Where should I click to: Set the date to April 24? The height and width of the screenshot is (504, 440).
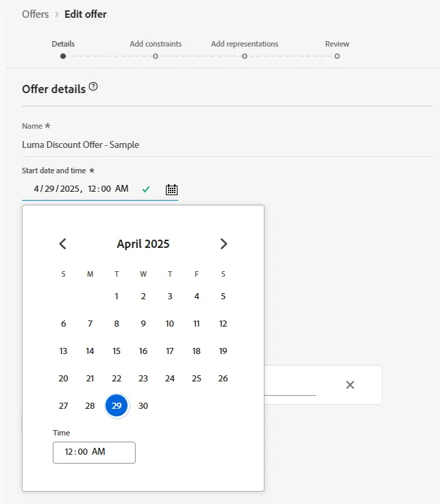click(x=170, y=378)
